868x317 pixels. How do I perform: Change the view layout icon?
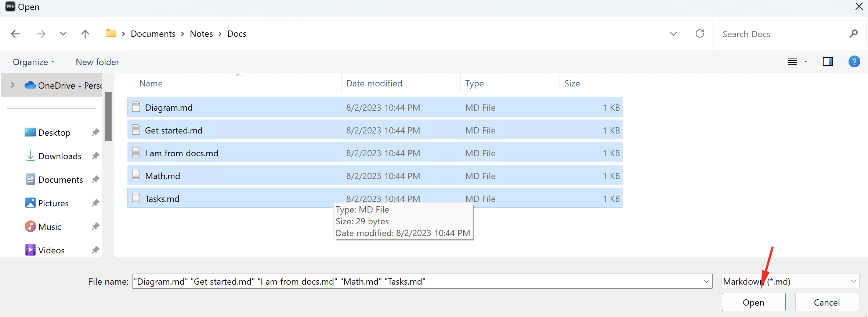[792, 61]
